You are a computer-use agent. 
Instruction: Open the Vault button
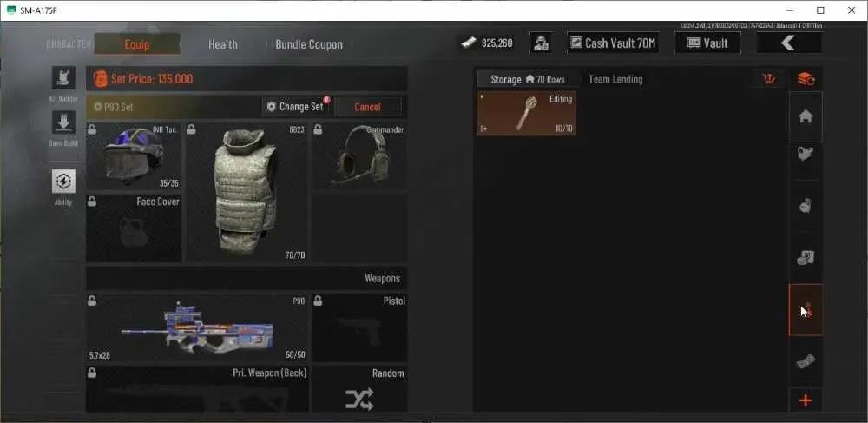[707, 43]
